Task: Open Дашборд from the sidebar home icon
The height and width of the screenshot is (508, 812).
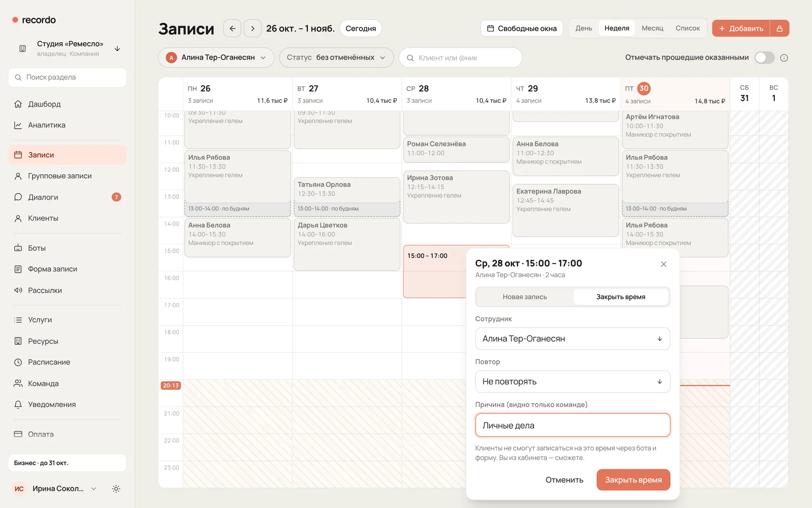Action: pyautogui.click(x=18, y=104)
